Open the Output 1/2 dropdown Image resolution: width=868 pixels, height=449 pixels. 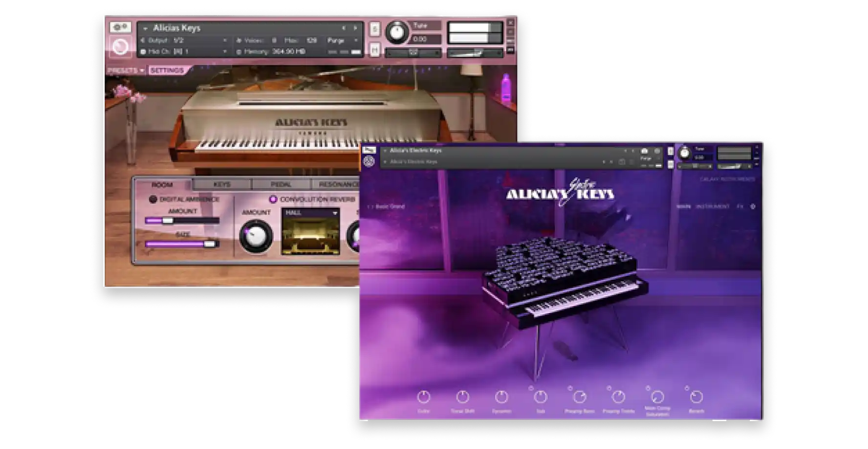coord(184,40)
